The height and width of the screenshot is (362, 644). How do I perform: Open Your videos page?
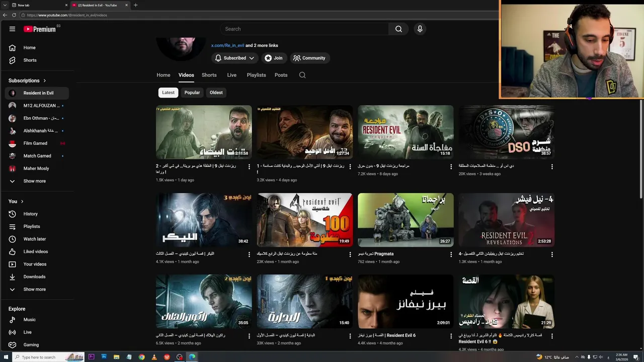37,264
